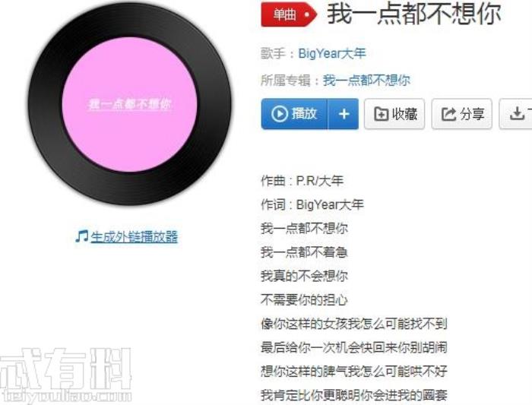Open the 生成外链播放器 link
Viewport: 532px width, 405px height.
pos(134,237)
